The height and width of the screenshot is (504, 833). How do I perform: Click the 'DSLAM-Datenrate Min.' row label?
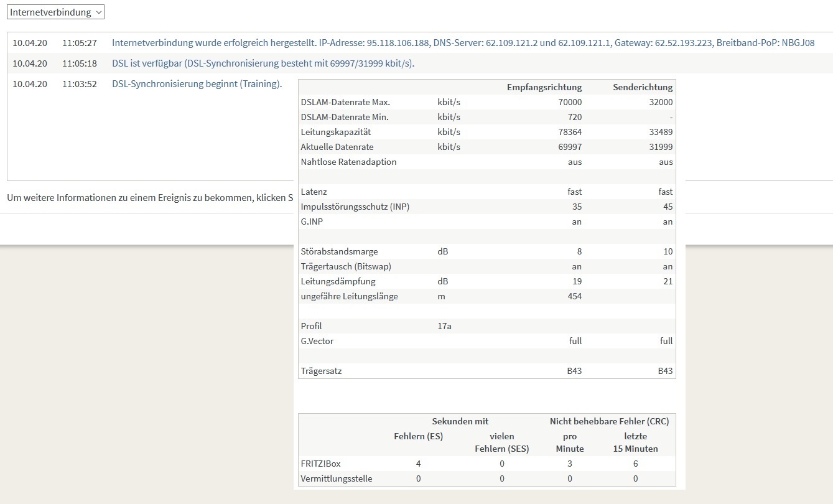(x=345, y=117)
